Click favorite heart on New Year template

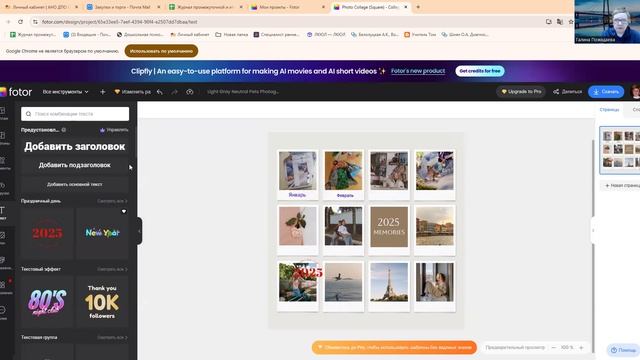click(124, 211)
